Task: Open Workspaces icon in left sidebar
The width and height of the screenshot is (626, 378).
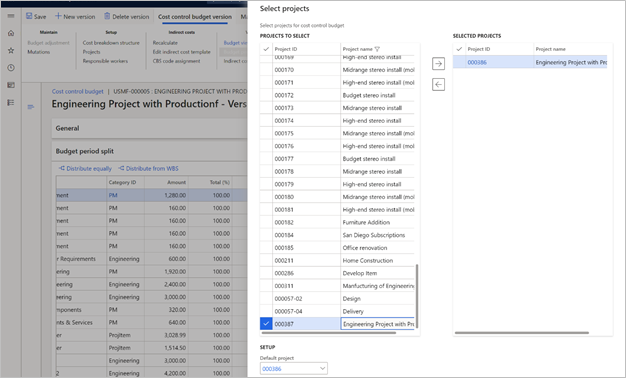Action: pos(11,85)
